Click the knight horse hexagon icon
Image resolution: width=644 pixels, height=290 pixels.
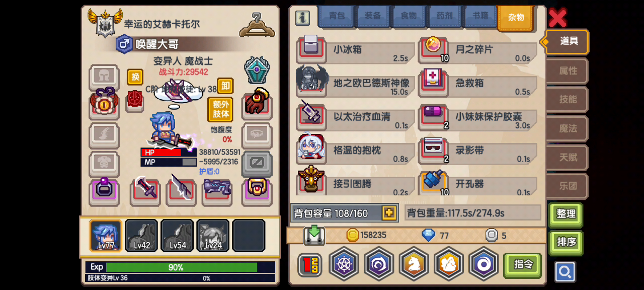[x=414, y=263]
